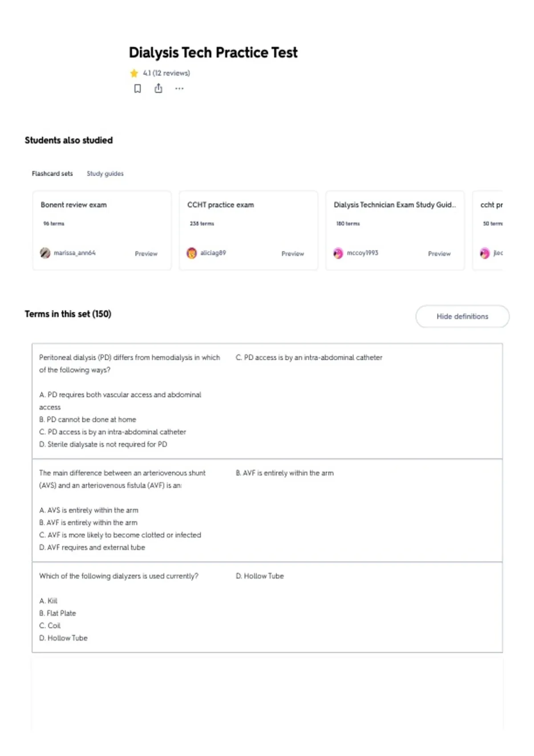Toggle the Hide definitions button
The image size is (534, 756).
pyautogui.click(x=462, y=316)
